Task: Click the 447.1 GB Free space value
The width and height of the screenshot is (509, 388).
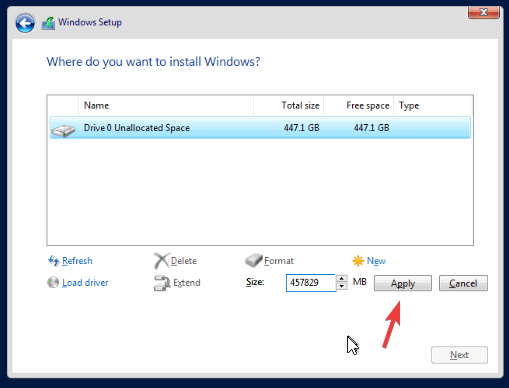Action: coord(372,128)
